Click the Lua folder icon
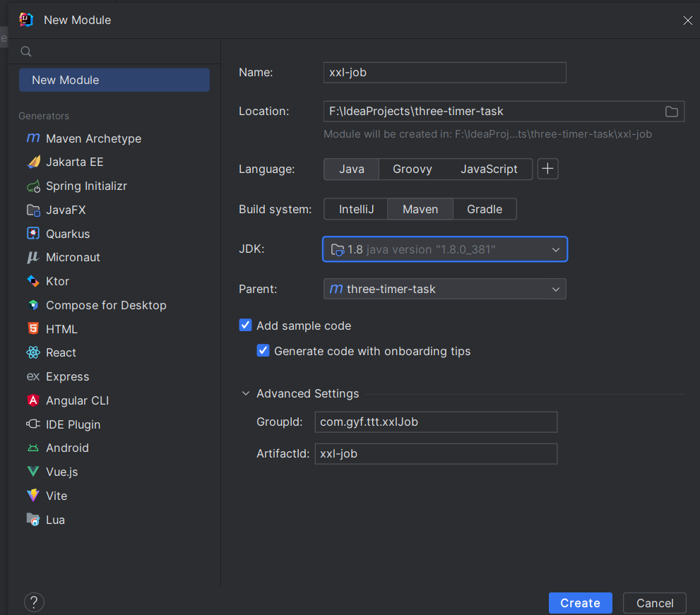The width and height of the screenshot is (700, 615). pos(33,520)
